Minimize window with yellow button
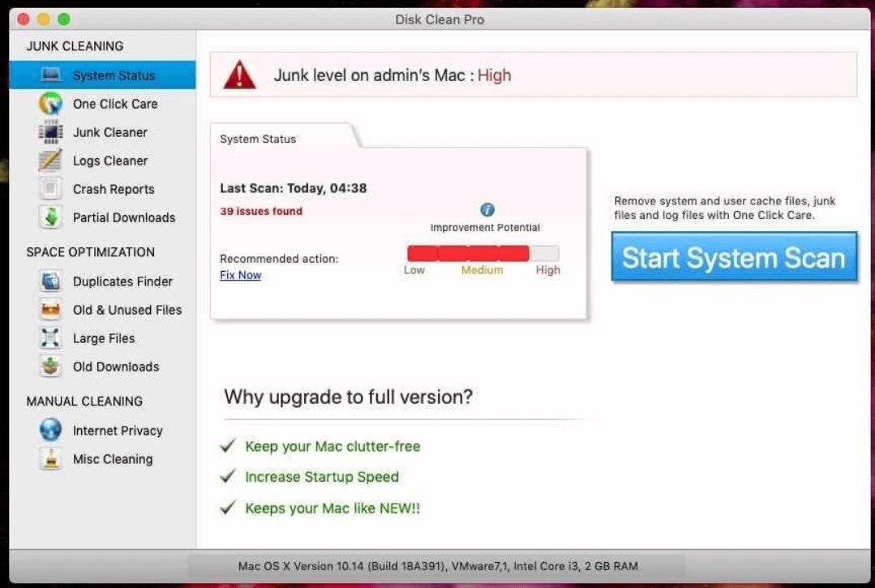Screen dimensions: 875x588 [x=44, y=19]
